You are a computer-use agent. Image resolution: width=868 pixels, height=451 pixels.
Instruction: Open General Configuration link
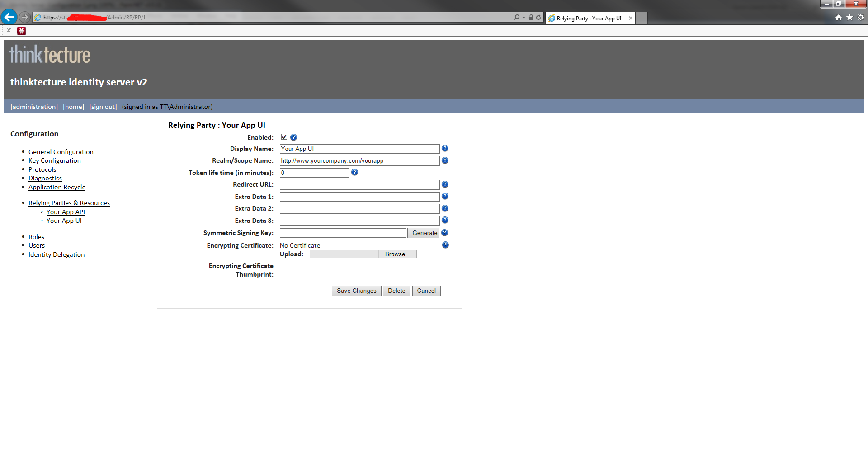pyautogui.click(x=61, y=152)
